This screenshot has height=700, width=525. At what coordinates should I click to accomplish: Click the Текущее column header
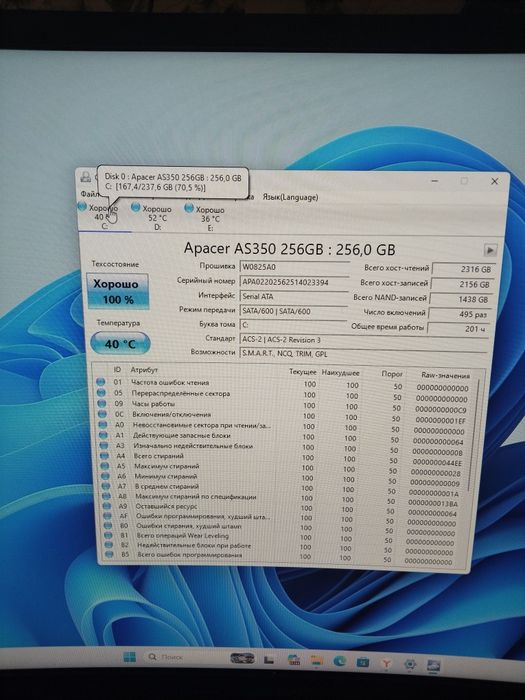302,372
